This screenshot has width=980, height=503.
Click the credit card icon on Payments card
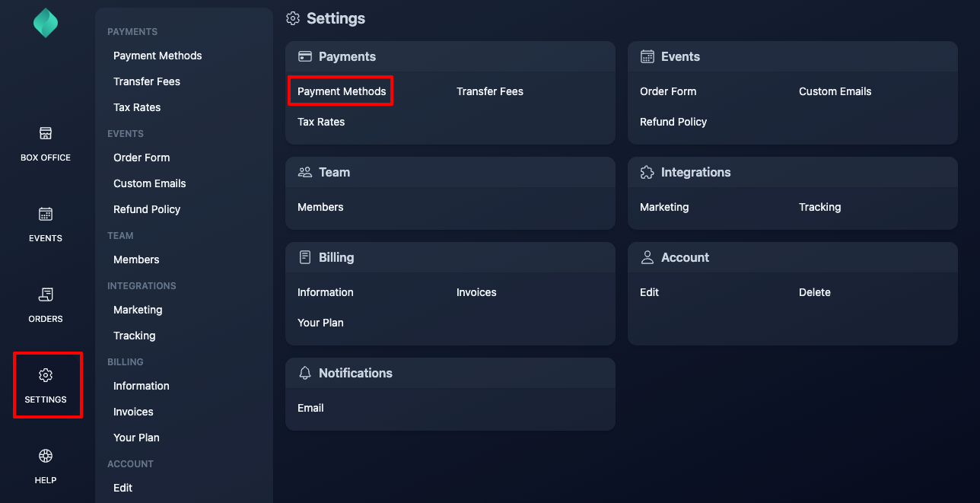coord(305,56)
